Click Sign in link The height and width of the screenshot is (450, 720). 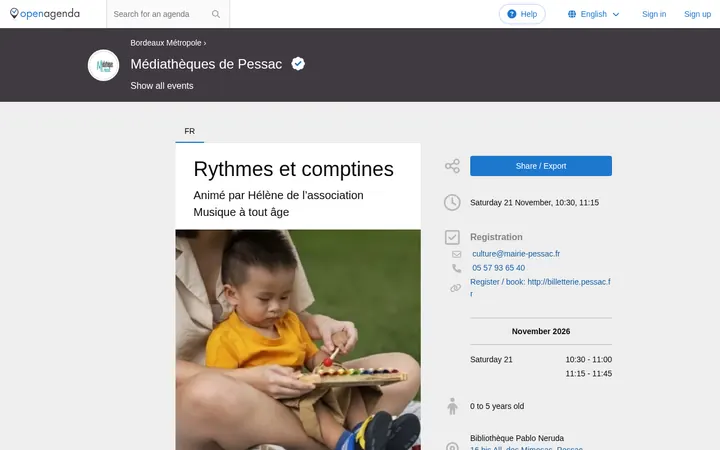click(654, 14)
